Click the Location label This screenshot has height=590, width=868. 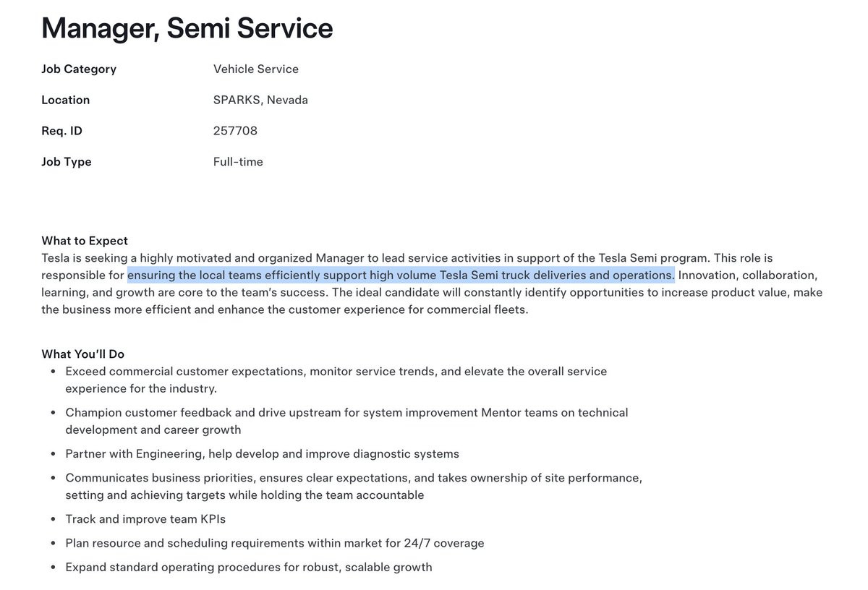click(66, 100)
